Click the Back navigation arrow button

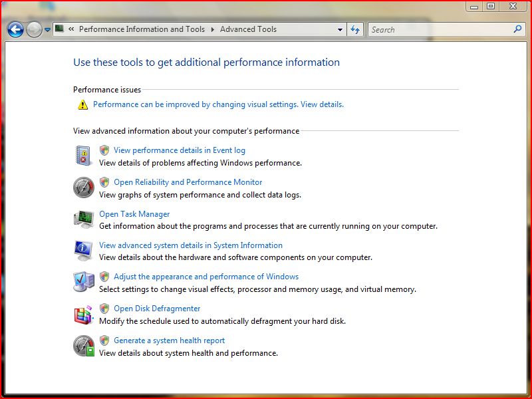(x=15, y=29)
